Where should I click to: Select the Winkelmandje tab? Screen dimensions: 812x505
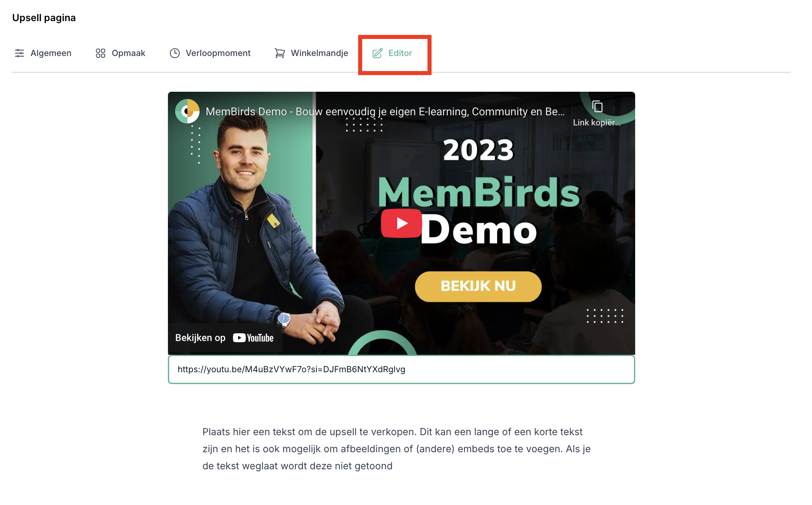(311, 53)
